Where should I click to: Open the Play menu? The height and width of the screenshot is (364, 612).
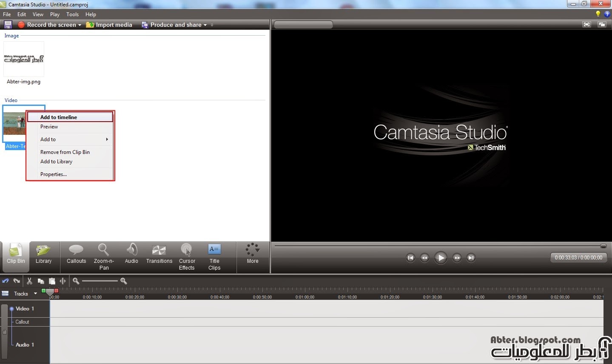tap(55, 14)
